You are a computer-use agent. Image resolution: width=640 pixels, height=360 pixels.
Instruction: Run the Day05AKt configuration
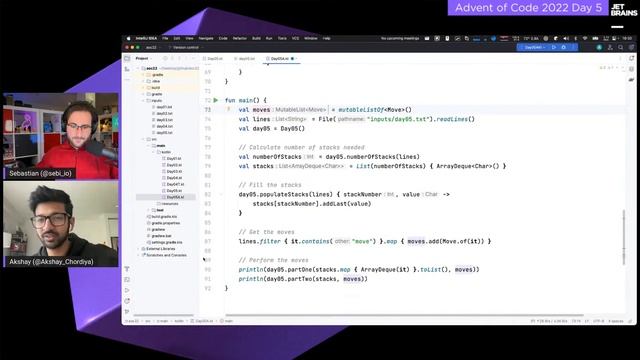(x=554, y=47)
